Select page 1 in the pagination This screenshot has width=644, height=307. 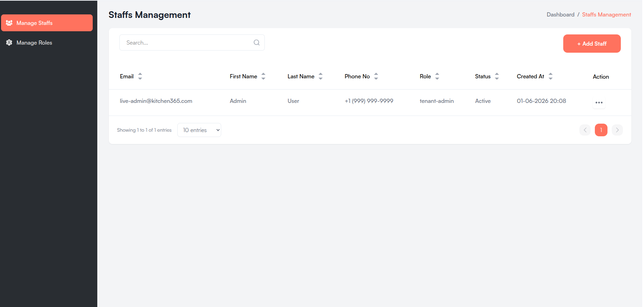point(601,130)
